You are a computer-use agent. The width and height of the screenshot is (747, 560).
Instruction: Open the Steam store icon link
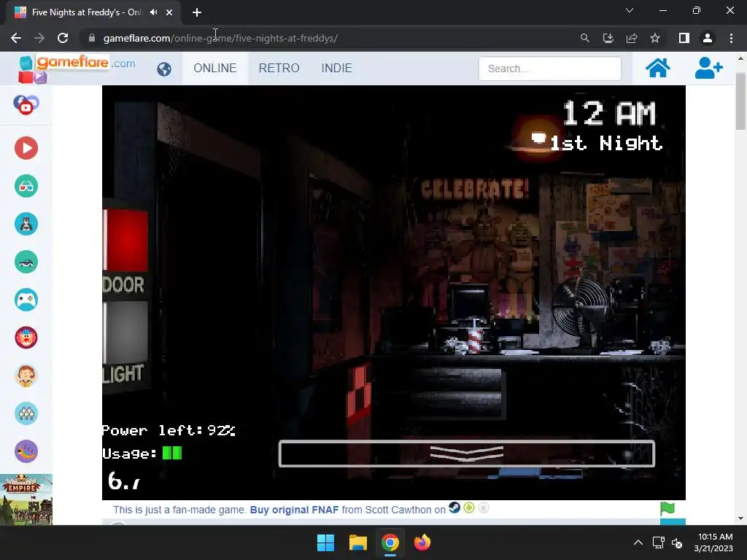pyautogui.click(x=454, y=507)
